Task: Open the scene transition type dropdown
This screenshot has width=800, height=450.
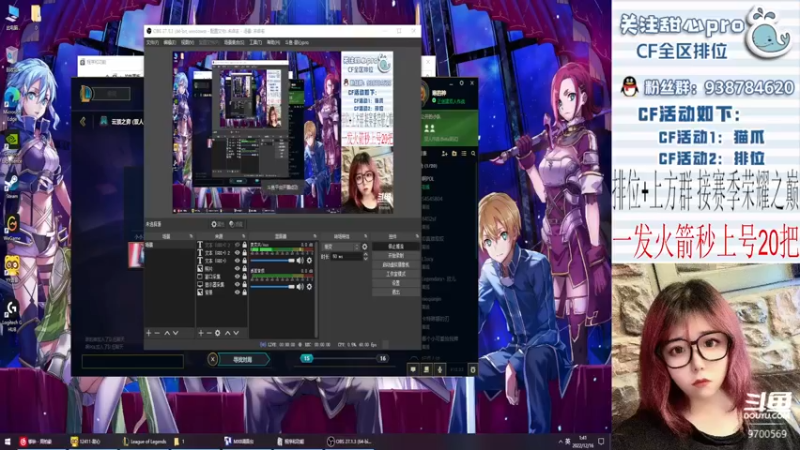Action: (x=341, y=247)
